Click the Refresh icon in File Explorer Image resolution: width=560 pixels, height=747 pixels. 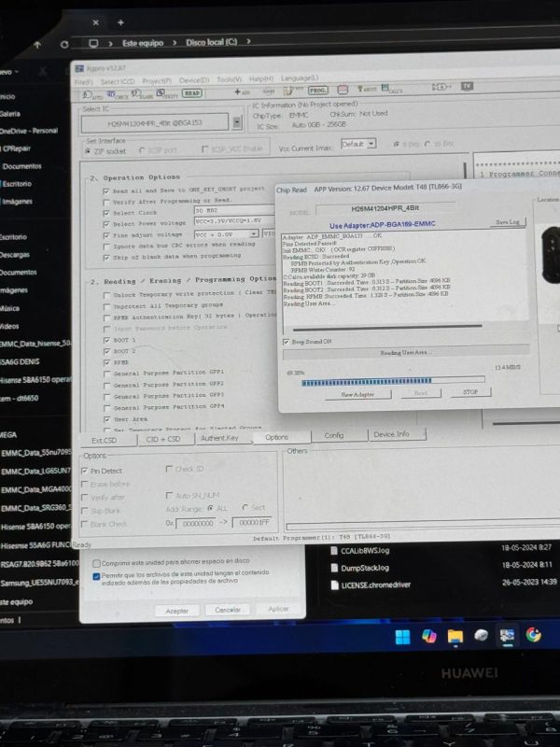tap(64, 44)
